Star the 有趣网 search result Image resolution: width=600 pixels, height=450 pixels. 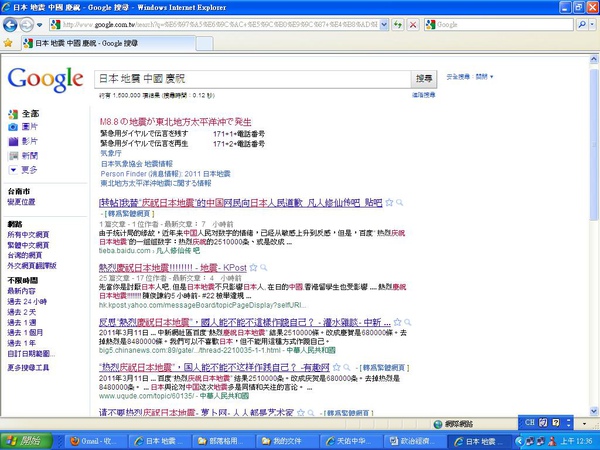336,368
